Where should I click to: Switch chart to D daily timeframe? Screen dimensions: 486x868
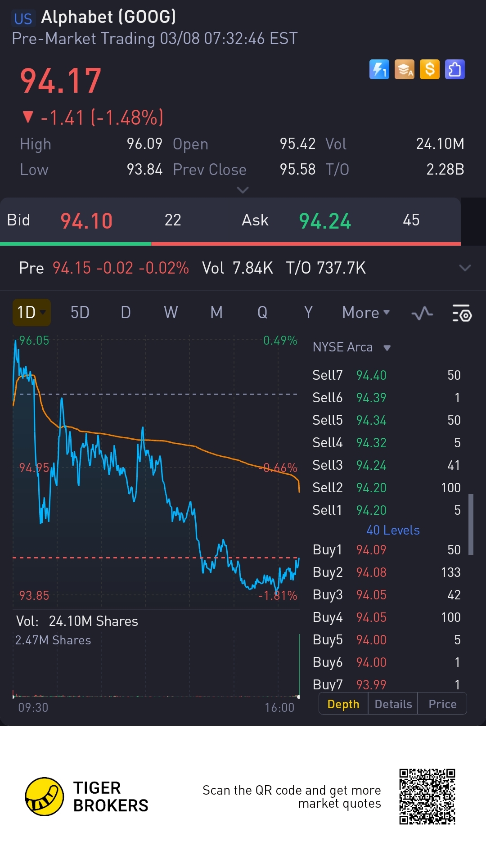[126, 312]
